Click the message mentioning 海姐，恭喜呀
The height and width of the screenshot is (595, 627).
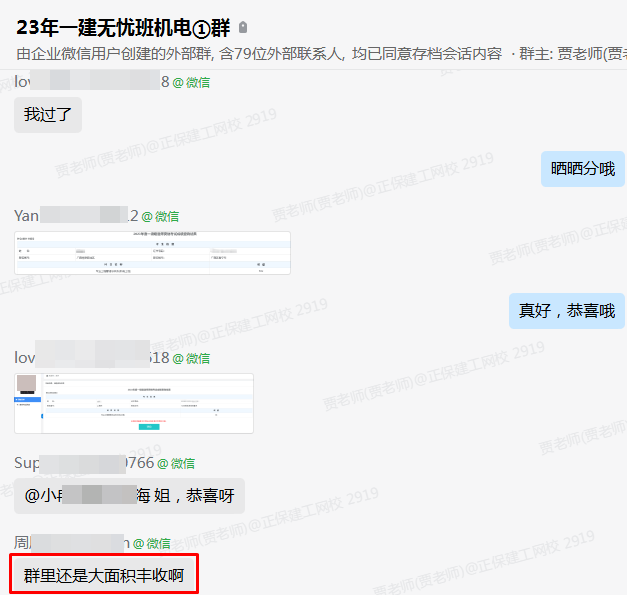[129, 496]
